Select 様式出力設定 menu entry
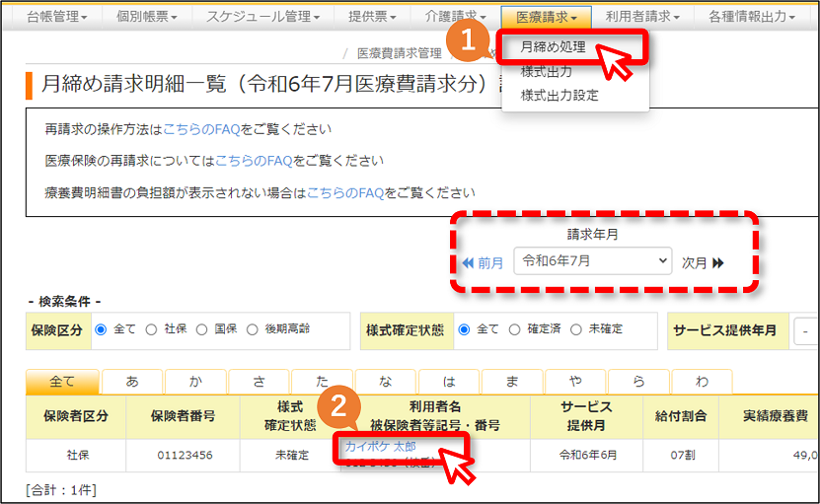This screenshot has width=820, height=504. tap(559, 95)
